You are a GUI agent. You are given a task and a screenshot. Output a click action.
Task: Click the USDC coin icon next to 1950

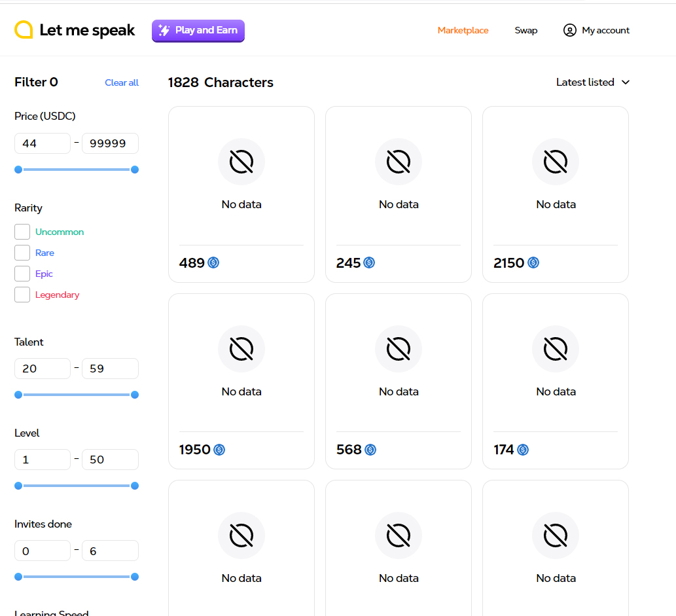click(219, 450)
